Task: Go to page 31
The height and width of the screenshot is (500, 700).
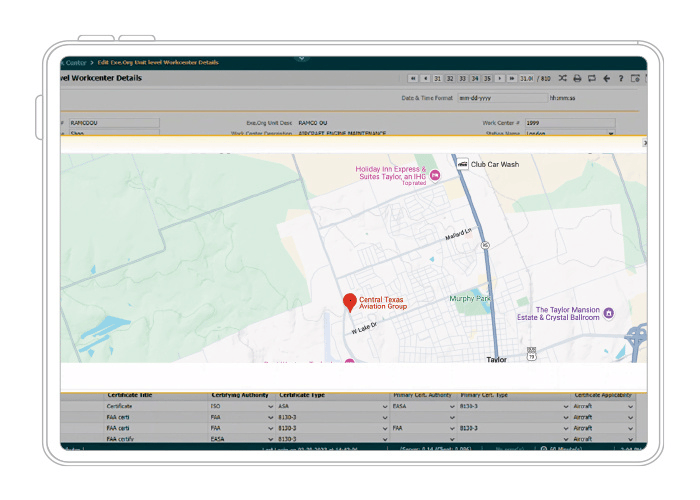Action: coord(438,78)
